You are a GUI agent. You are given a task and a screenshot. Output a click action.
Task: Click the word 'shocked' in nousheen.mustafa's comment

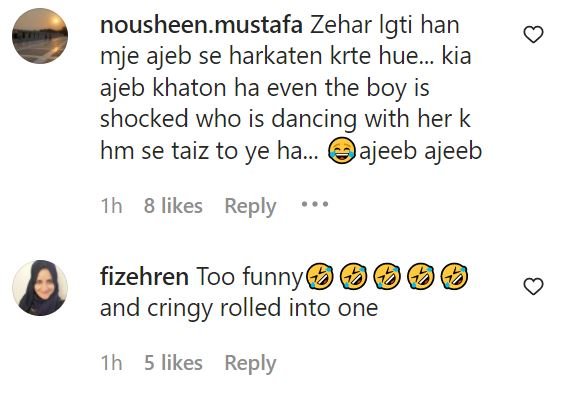144,119
